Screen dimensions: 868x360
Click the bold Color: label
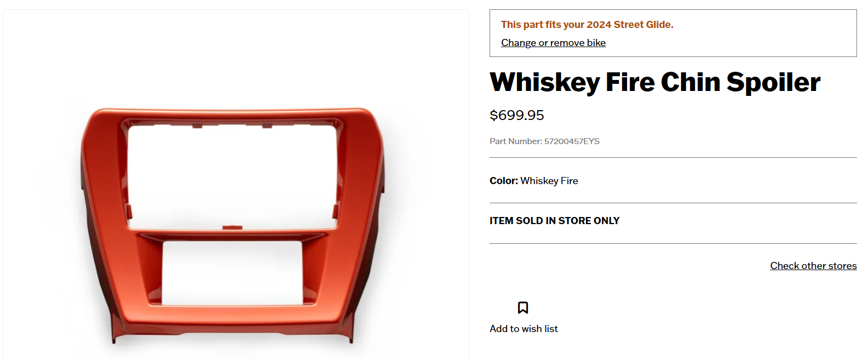click(503, 181)
